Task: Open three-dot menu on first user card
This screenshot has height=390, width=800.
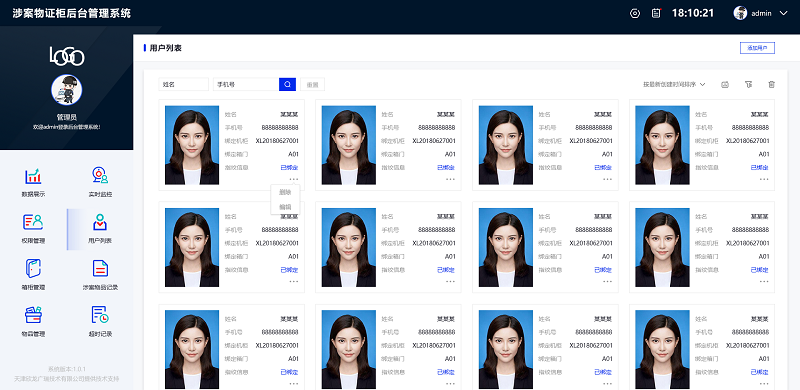Action: point(293,179)
